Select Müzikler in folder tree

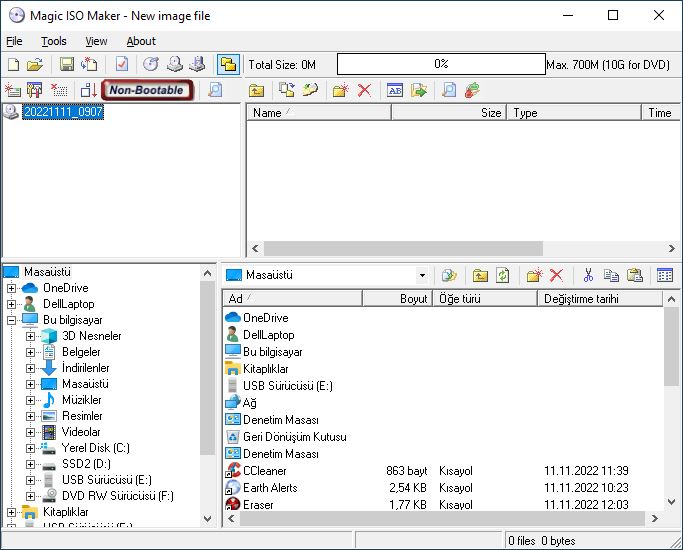(81, 400)
